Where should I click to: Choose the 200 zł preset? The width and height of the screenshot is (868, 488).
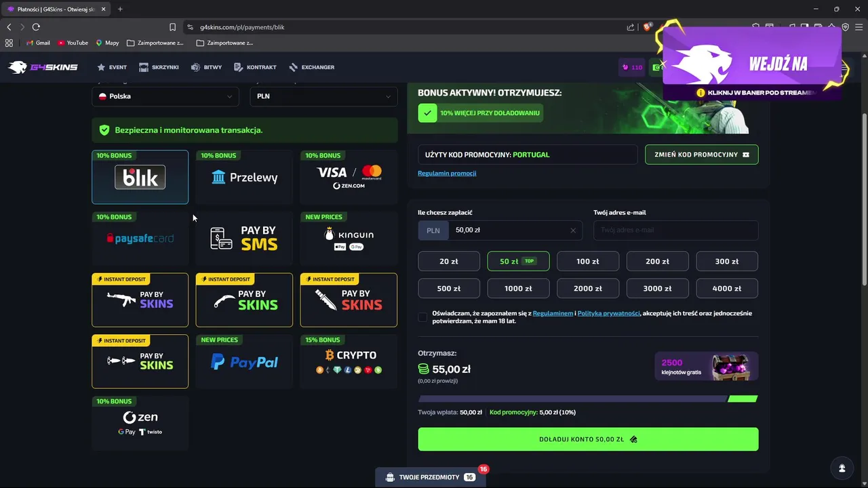[x=657, y=262]
